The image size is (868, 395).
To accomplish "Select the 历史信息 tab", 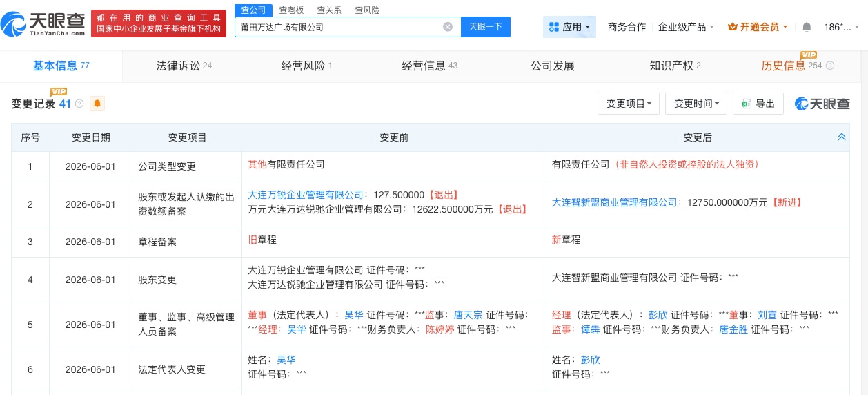I will [783, 66].
